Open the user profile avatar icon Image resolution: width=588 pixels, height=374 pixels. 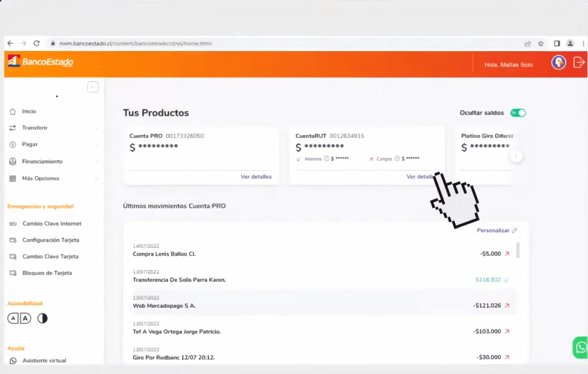(x=559, y=63)
